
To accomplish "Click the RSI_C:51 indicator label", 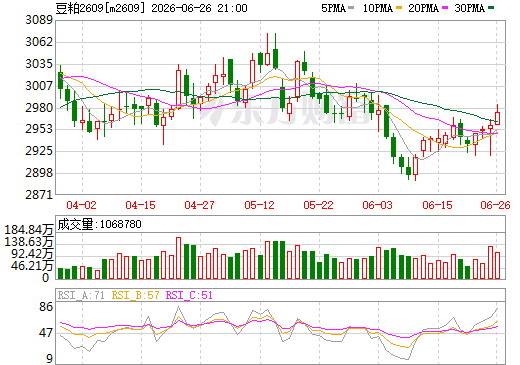I will [x=189, y=295].
